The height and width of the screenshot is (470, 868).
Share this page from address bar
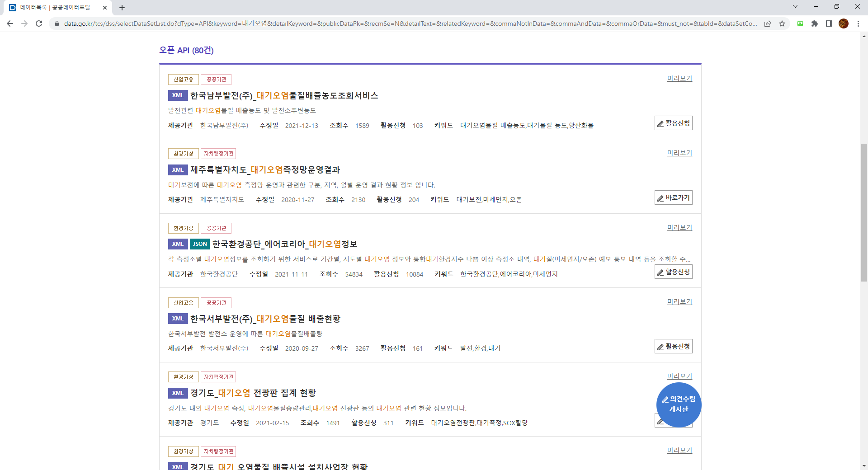click(768, 23)
